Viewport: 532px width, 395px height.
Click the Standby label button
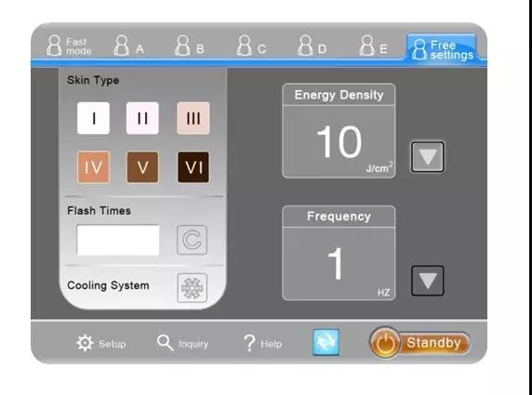click(x=434, y=343)
